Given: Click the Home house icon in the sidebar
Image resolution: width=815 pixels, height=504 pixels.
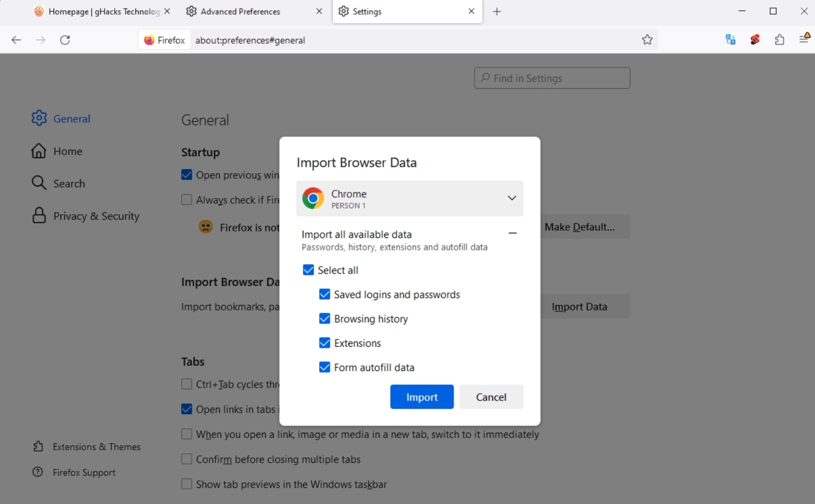Looking at the screenshot, I should (39, 151).
